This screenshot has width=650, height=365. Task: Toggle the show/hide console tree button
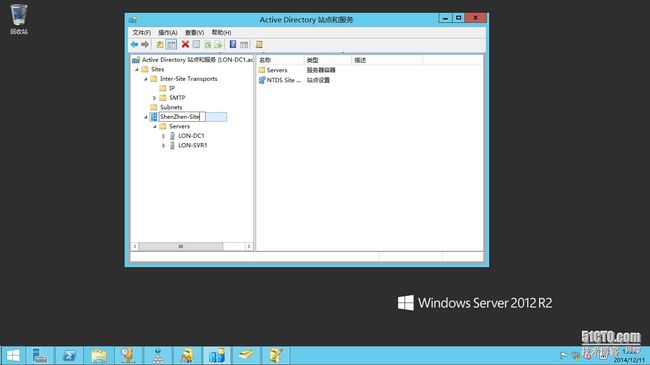tap(171, 44)
